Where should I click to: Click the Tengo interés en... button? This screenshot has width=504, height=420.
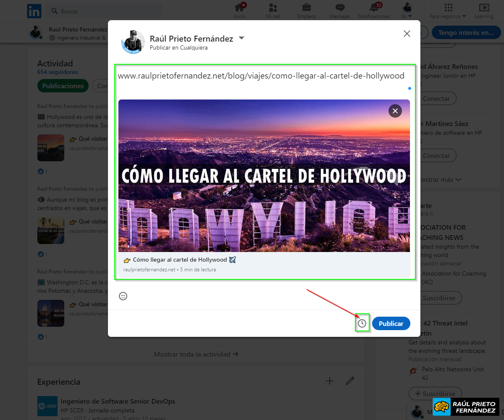pos(466,32)
